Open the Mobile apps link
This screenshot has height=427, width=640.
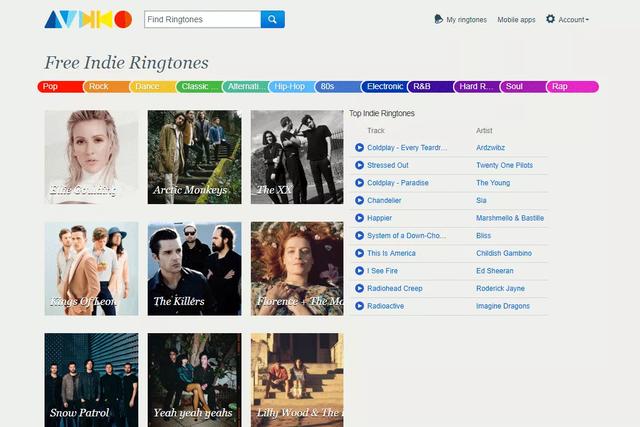click(516, 19)
